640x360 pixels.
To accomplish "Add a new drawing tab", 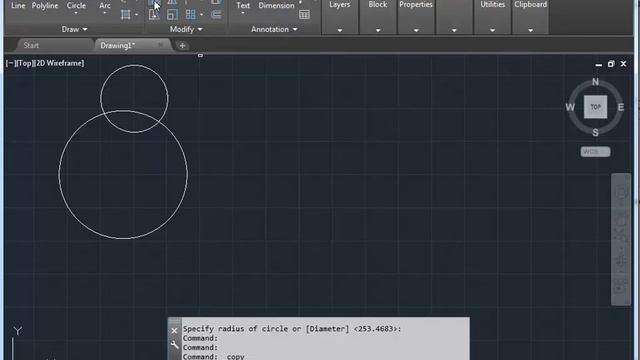I will point(182,46).
